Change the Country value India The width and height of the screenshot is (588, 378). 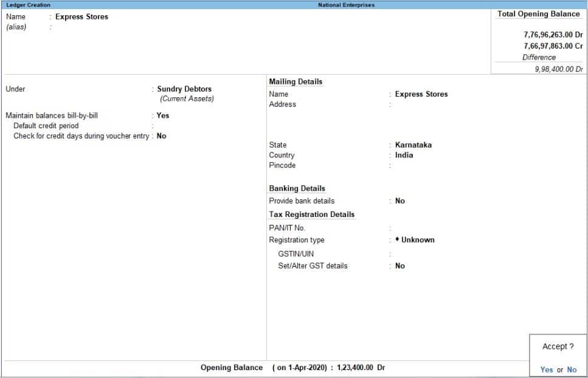click(404, 155)
